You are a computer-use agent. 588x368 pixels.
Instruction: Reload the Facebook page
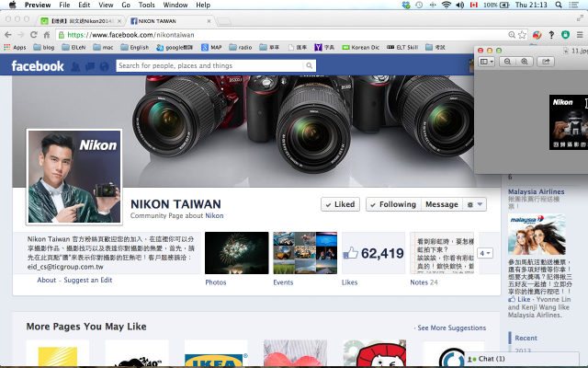(33, 35)
